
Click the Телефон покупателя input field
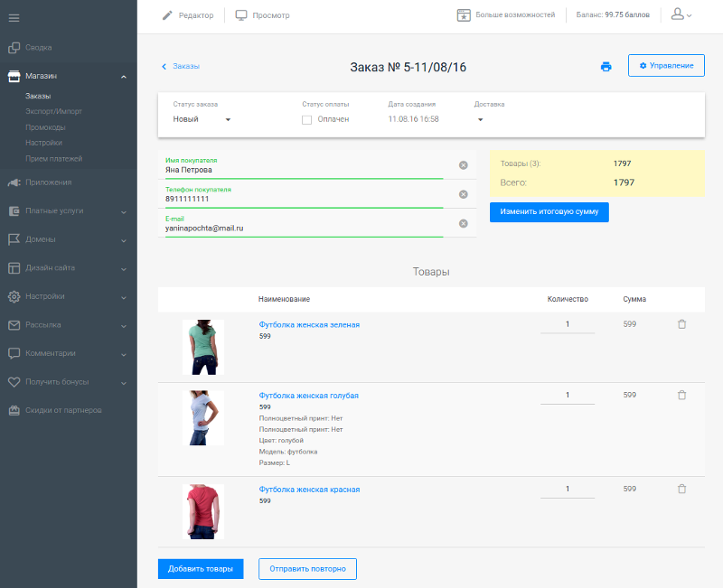coord(305,195)
